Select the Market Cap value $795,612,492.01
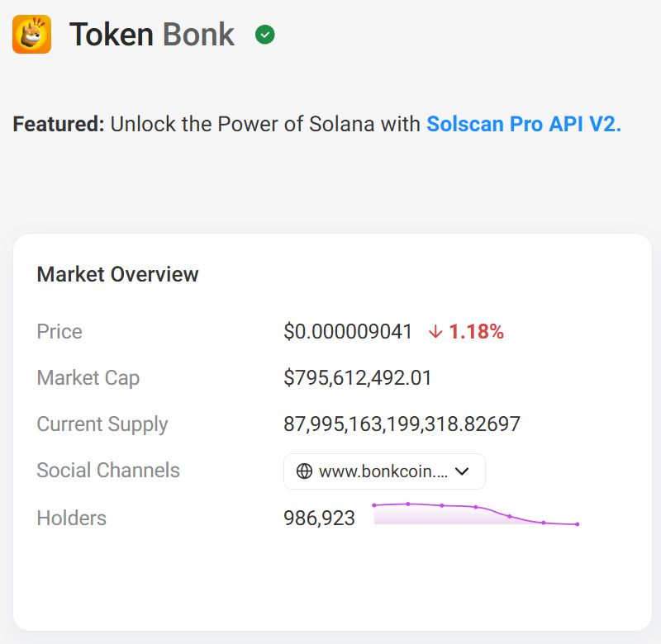Image resolution: width=661 pixels, height=644 pixels. pyautogui.click(x=357, y=378)
